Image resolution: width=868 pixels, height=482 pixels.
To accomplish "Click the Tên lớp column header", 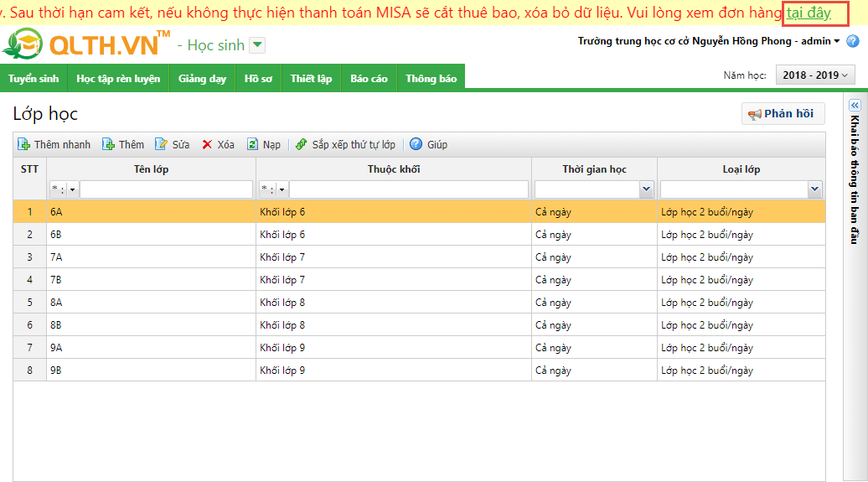I will tap(151, 169).
